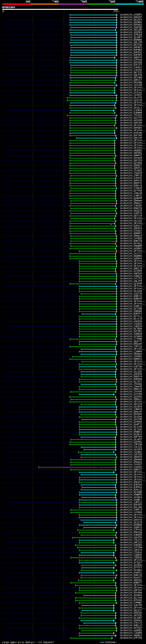Select the UniRef100_B5XGN8 label
This screenshot has width=146, height=644.
(131, 82)
